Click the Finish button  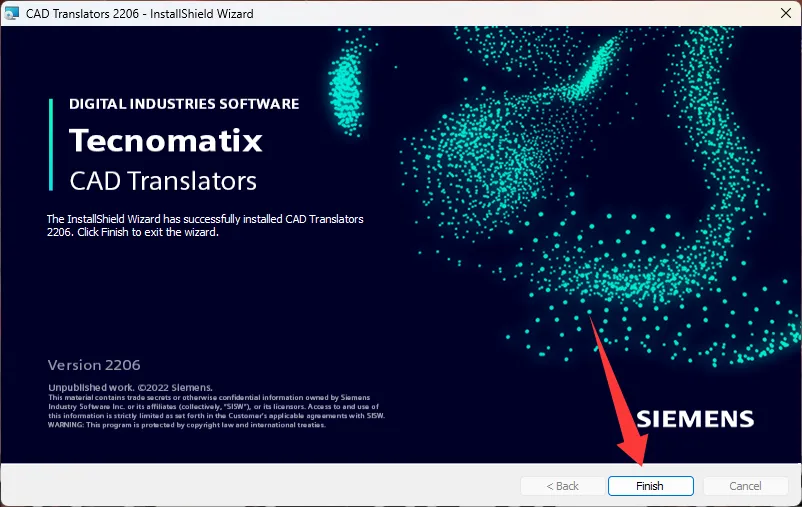click(x=651, y=486)
